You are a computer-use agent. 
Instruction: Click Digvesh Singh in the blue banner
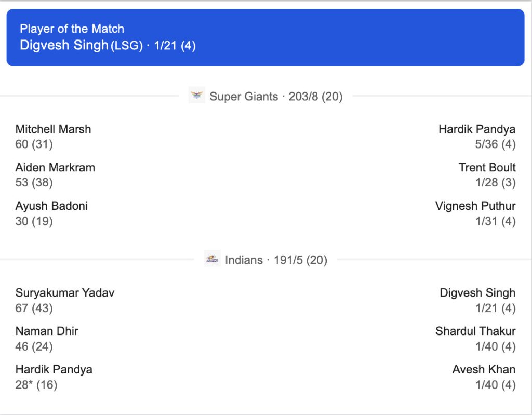click(64, 45)
